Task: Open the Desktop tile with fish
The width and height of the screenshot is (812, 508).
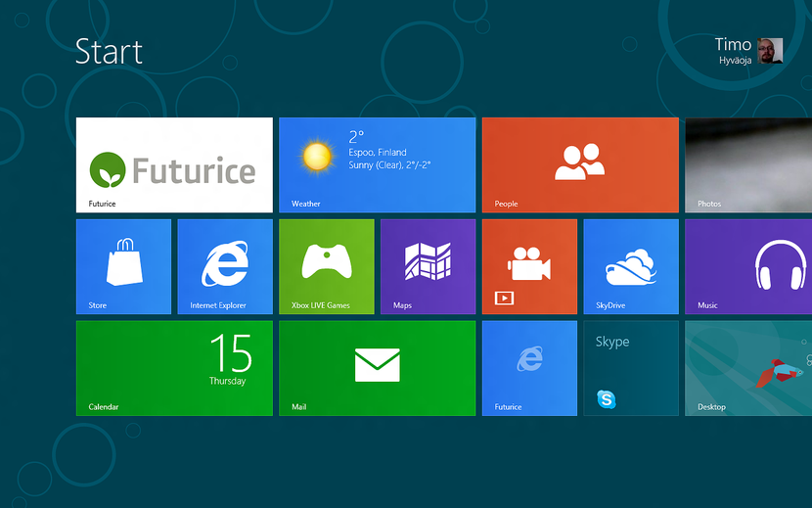Action: (x=748, y=368)
